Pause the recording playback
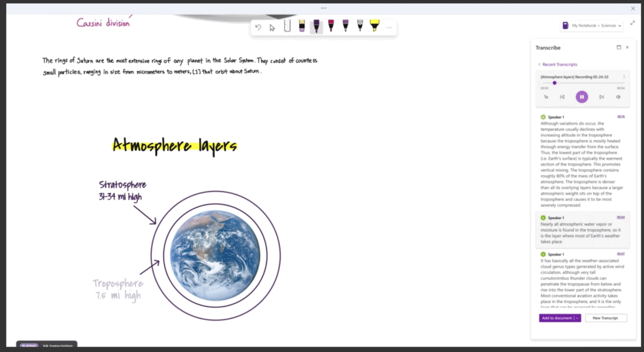 click(582, 97)
